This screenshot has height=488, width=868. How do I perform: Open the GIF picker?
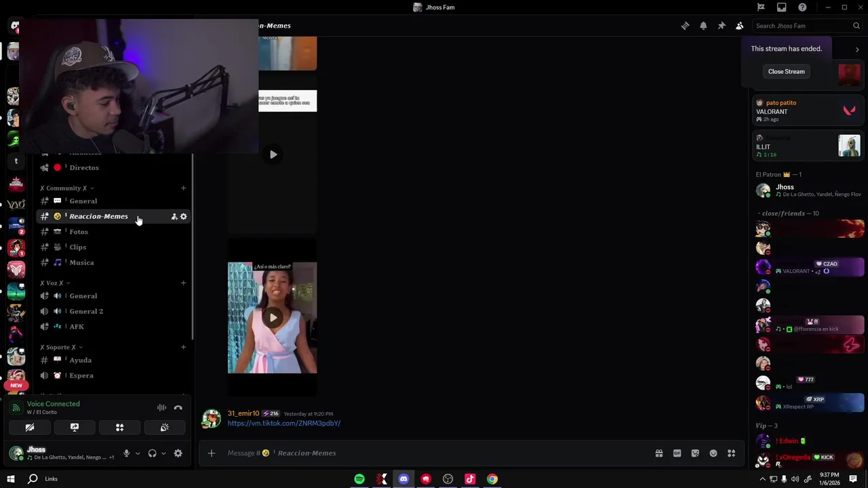coord(677,453)
